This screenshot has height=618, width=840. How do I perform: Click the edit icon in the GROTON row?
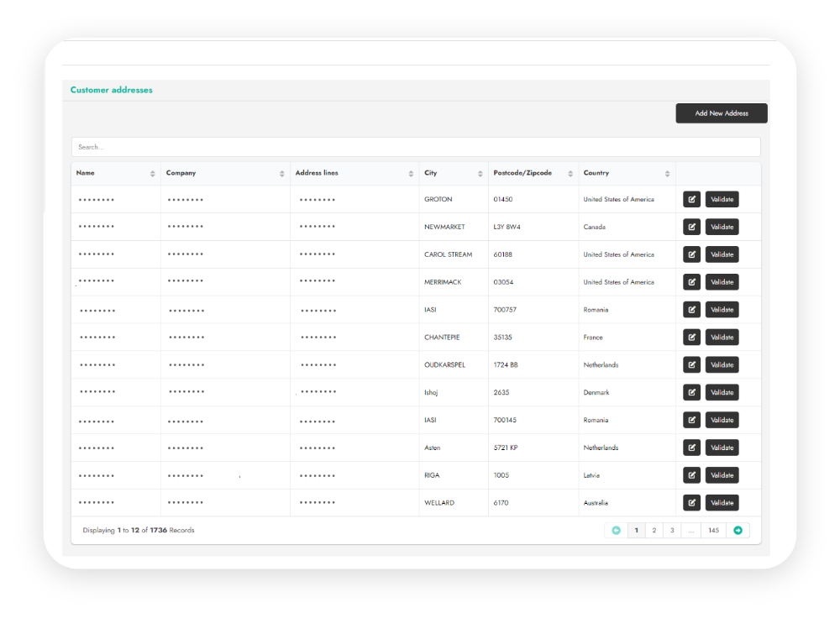(x=691, y=199)
